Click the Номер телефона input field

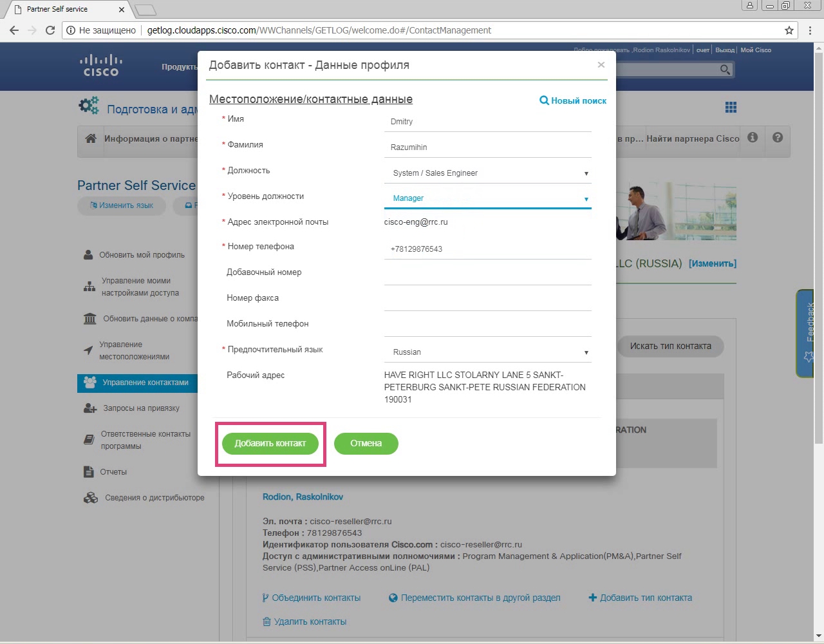click(488, 249)
